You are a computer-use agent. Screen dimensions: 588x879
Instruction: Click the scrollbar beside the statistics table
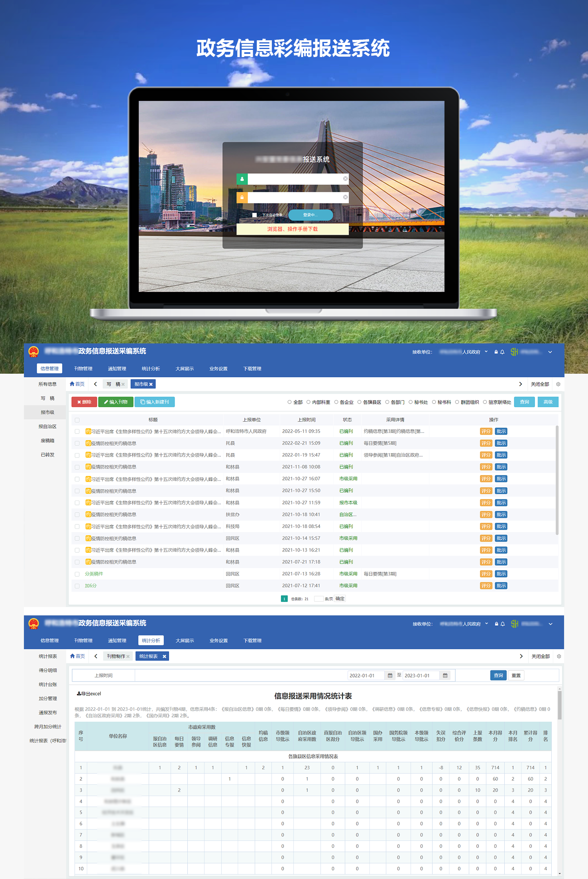tap(559, 706)
